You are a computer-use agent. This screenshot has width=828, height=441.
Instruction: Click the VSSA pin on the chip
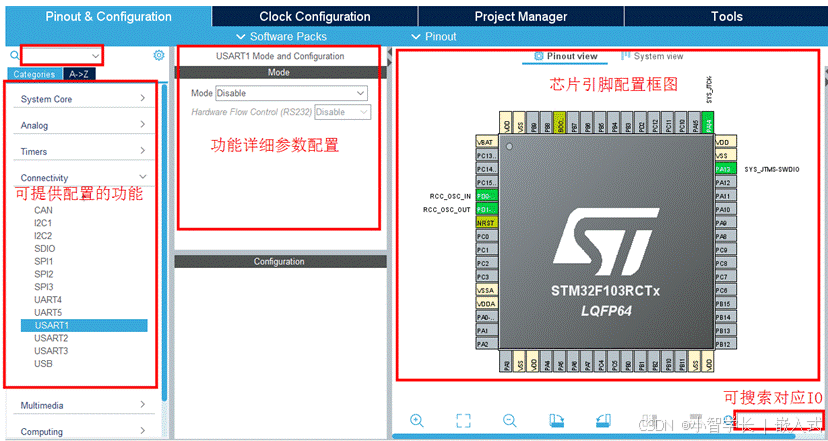(487, 290)
